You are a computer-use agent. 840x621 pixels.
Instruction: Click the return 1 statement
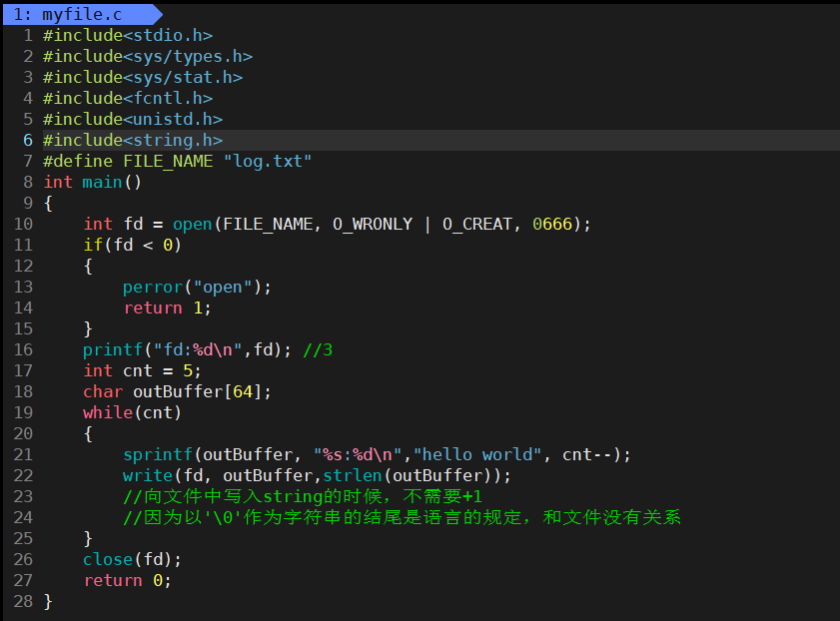coord(167,309)
